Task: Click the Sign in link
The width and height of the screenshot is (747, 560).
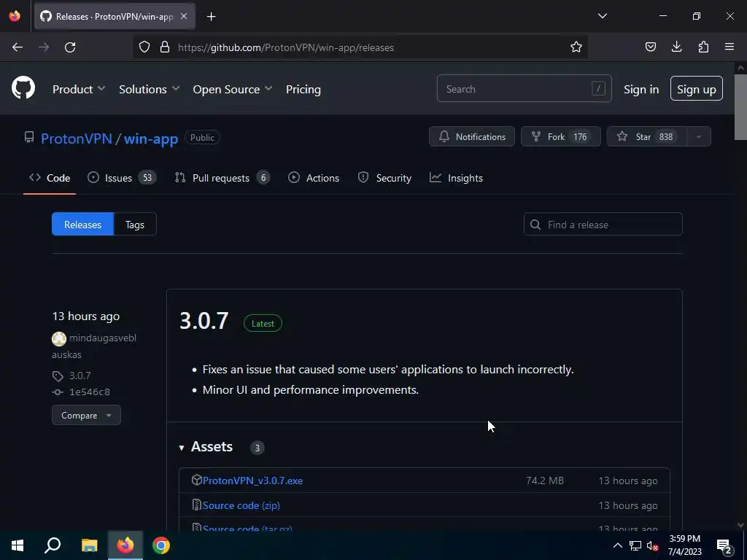Action: coord(641,89)
